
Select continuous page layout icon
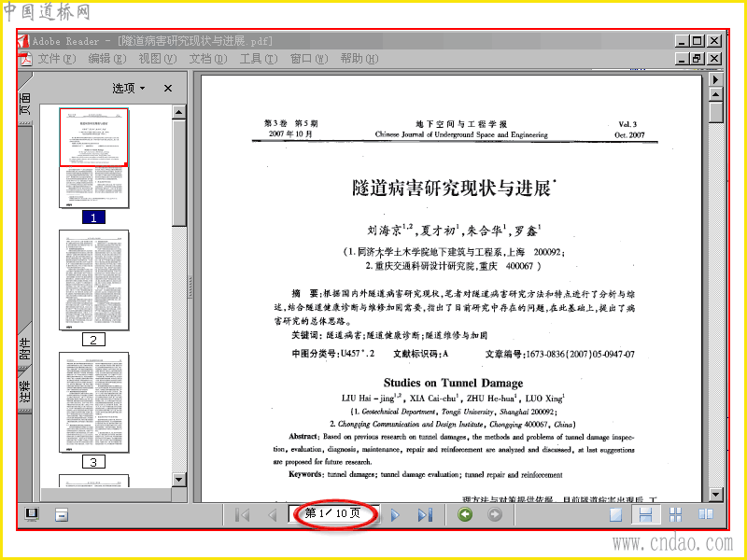point(645,514)
